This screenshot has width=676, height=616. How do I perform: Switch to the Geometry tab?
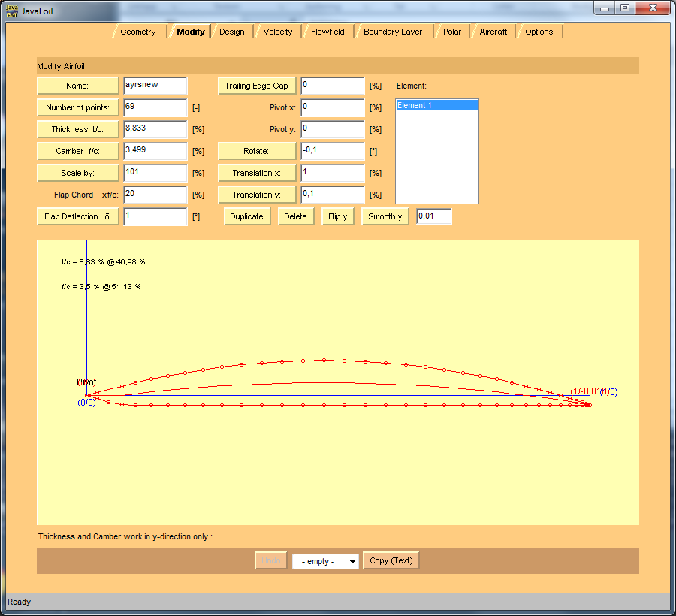tap(138, 32)
